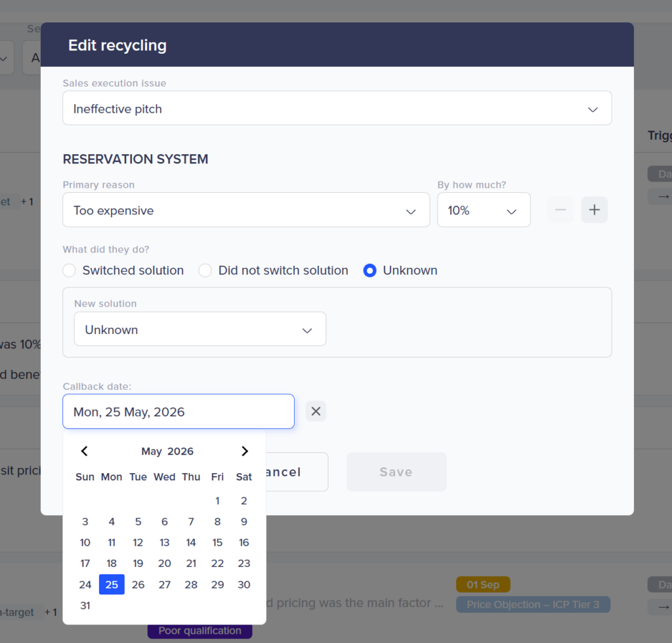The height and width of the screenshot is (643, 672).
Task: Select May 28 in the calendar
Action: [191, 585]
